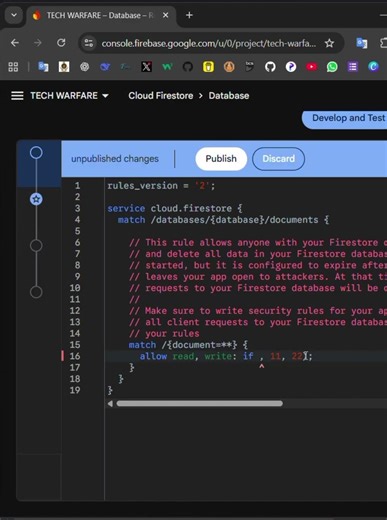Screen dimensions: 387x520
Task: Open the blue C bookmark icon
Action: point(373,67)
